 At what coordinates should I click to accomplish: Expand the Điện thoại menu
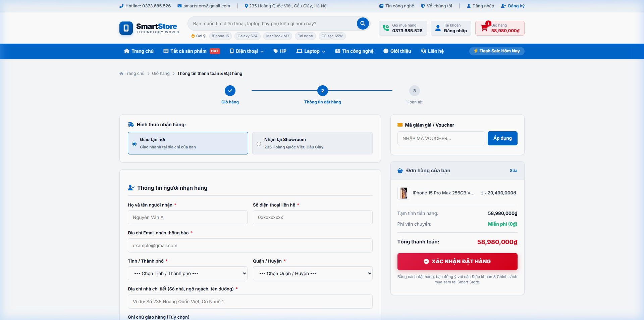[247, 51]
